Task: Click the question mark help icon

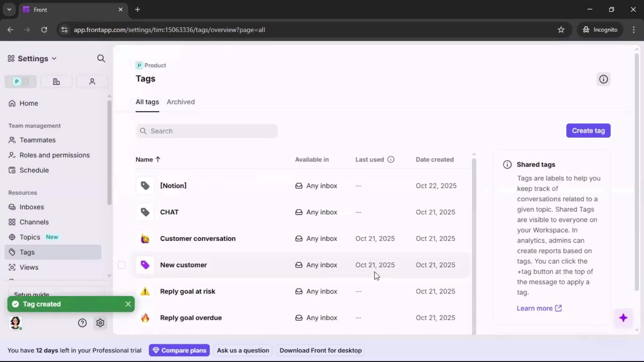Action: point(82,323)
